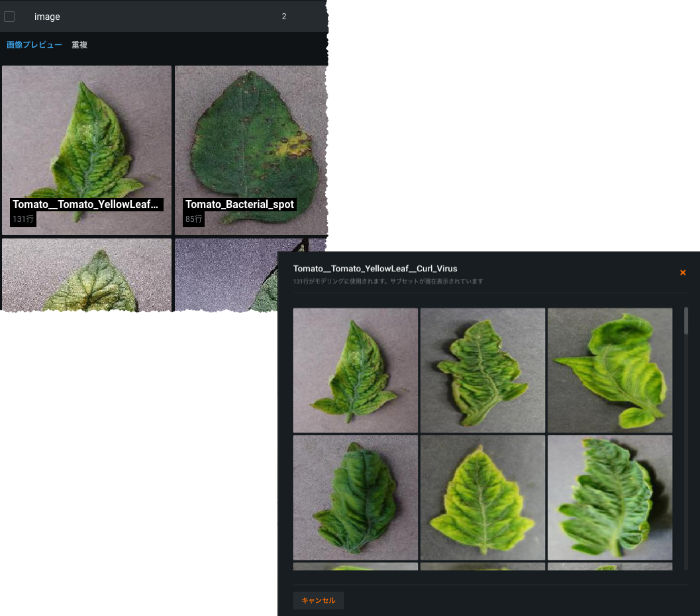The height and width of the screenshot is (616, 700).
Task: Select the dark green leaf in dialog second row left
Action: click(356, 497)
